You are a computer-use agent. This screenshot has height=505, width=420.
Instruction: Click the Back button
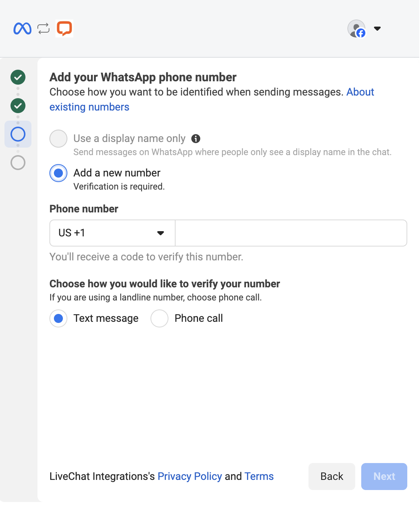[x=331, y=476]
